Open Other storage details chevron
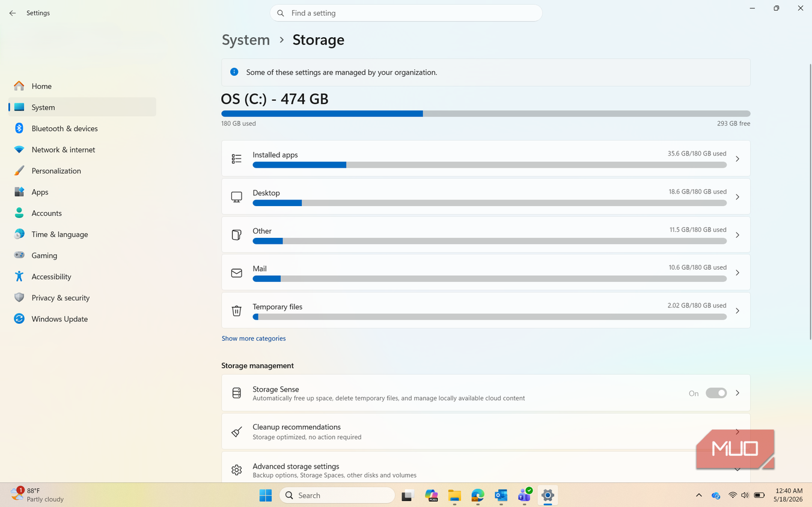Viewport: 812px width, 507px height. coord(737,235)
